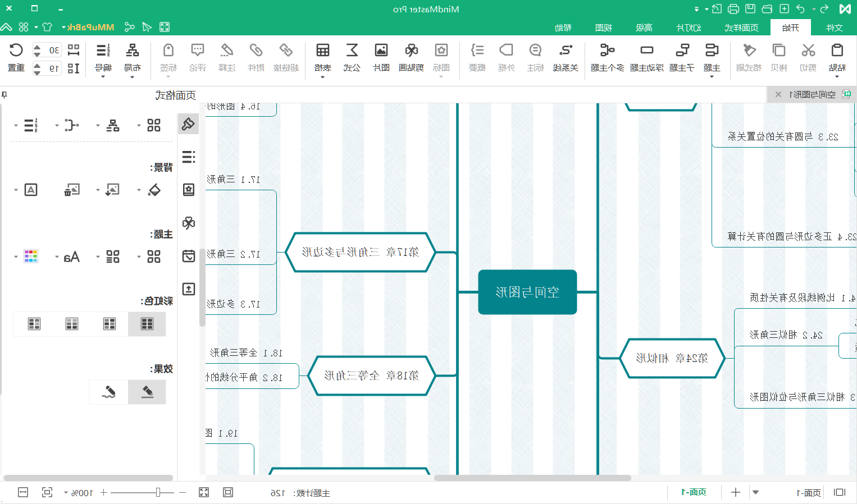This screenshot has width=857, height=504.
Task: Open the Layout (布局) ribbon dropdown
Action: coord(132,76)
